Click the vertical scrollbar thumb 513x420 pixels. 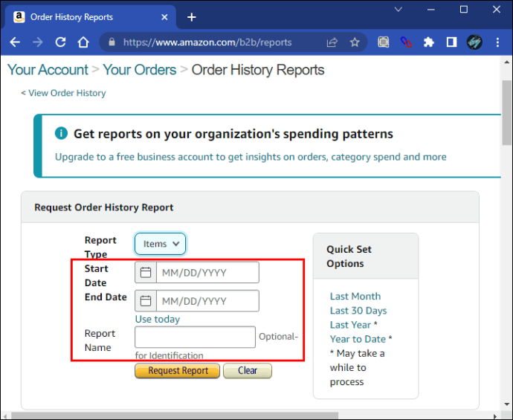507,112
